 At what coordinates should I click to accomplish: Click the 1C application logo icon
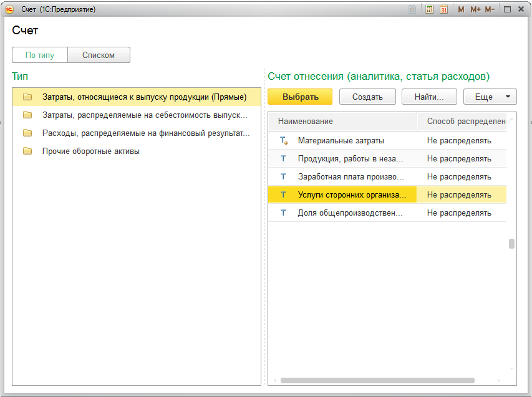click(9, 9)
